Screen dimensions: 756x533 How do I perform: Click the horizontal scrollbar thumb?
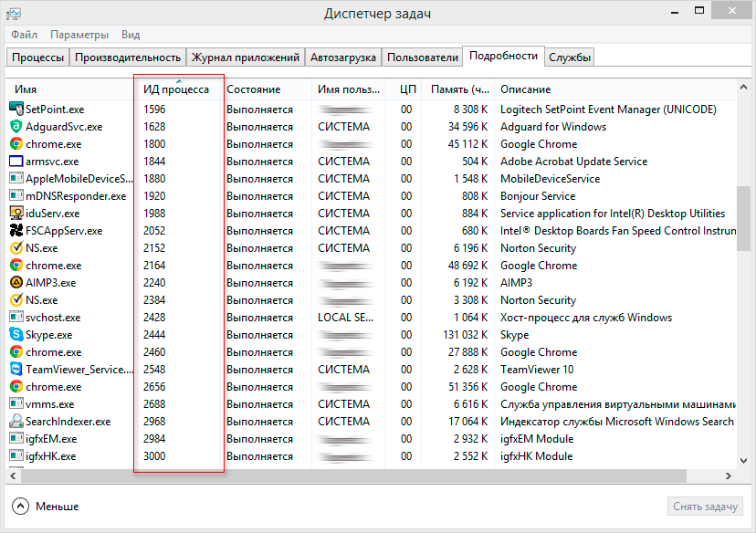pos(353,476)
